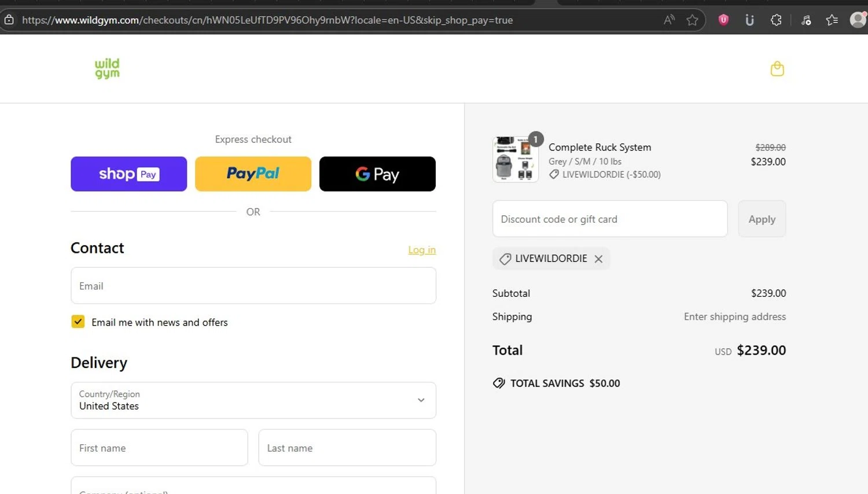Image resolution: width=868 pixels, height=494 pixels.
Task: Remove LIVEWILDORDIE discount code with X
Action: coord(598,259)
